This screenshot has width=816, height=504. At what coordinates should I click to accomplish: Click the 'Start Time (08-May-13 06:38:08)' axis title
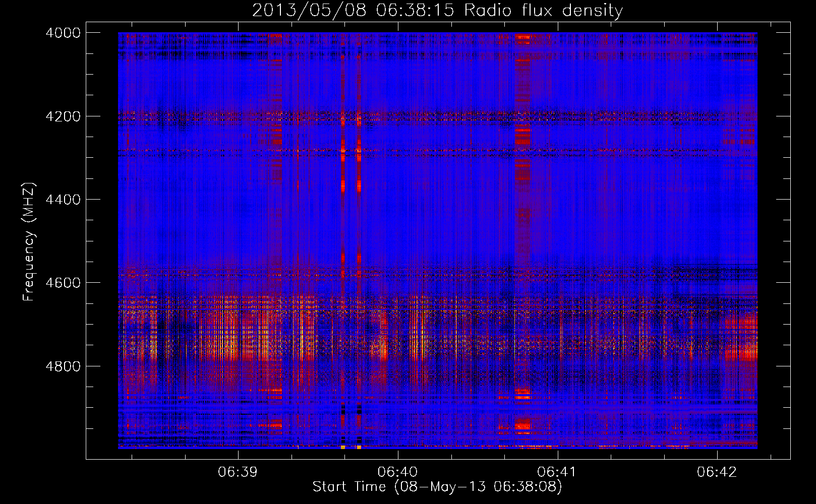pyautogui.click(x=437, y=487)
